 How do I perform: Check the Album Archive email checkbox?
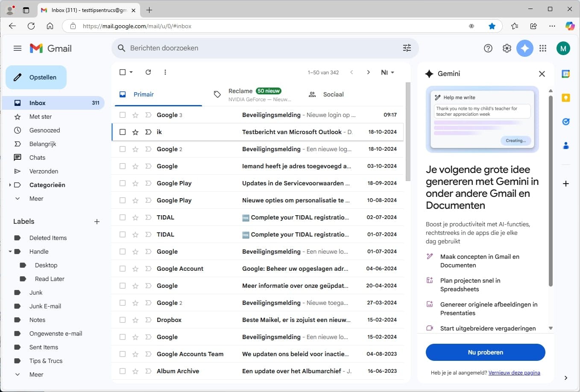123,371
